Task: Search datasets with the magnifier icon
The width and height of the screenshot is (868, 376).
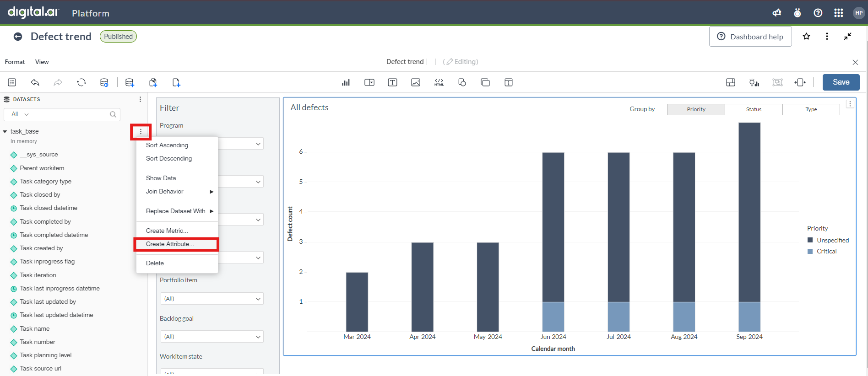Action: pyautogui.click(x=113, y=114)
